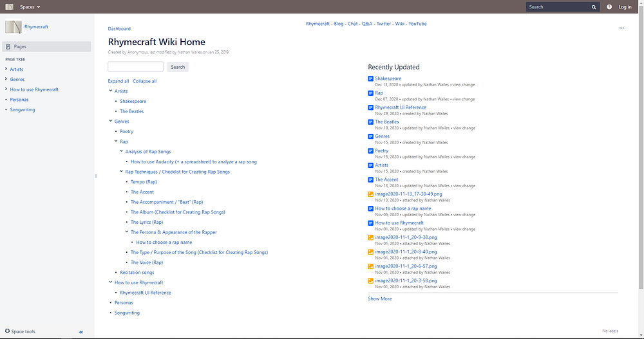This screenshot has height=339, width=644.
Task: Open the Chat link in header
Action: click(x=352, y=24)
